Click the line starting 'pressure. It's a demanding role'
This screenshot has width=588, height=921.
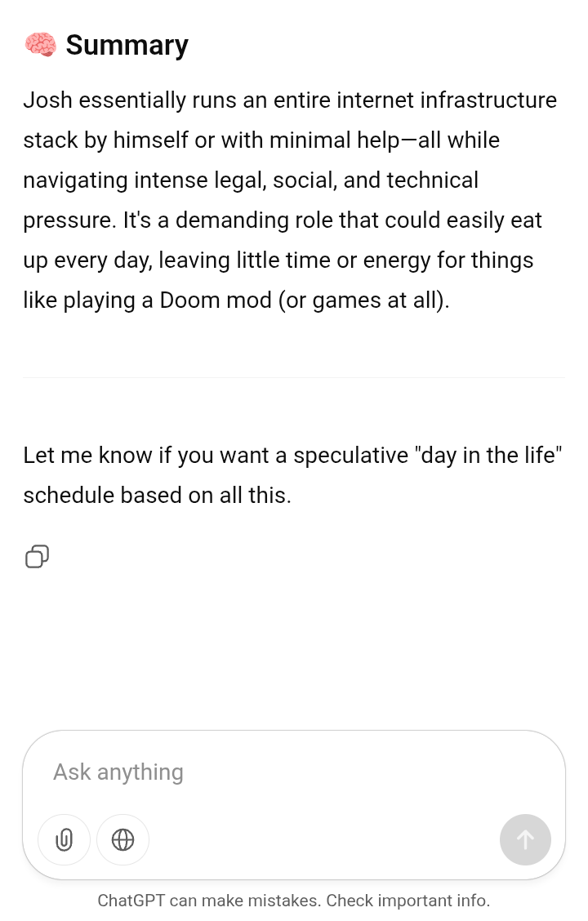(282, 220)
